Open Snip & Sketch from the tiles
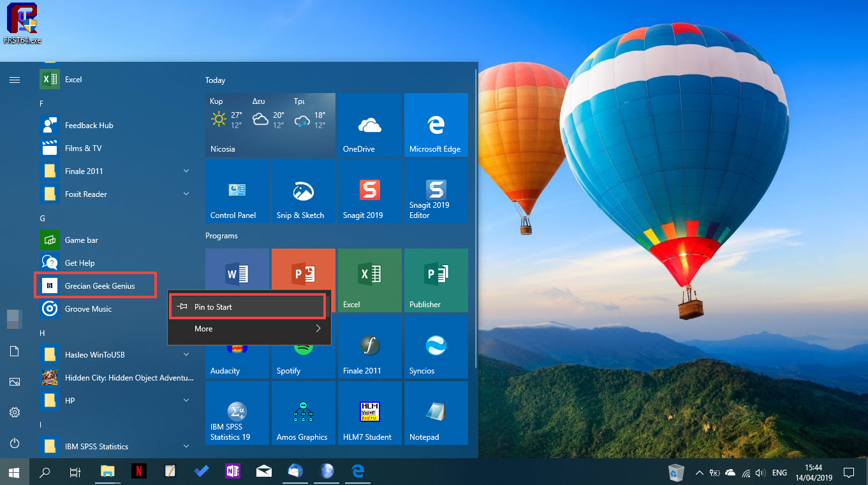Viewport: 868px width, 485px height. (303, 191)
